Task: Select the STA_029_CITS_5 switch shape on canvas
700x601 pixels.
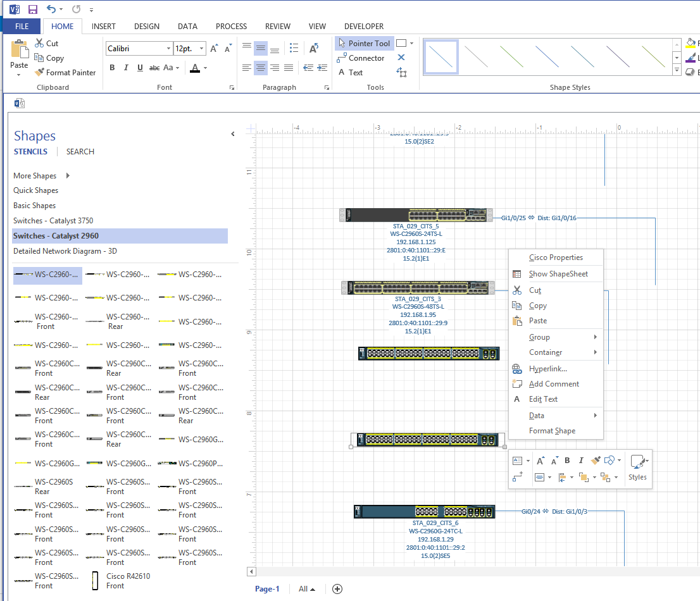Action: tap(416, 215)
